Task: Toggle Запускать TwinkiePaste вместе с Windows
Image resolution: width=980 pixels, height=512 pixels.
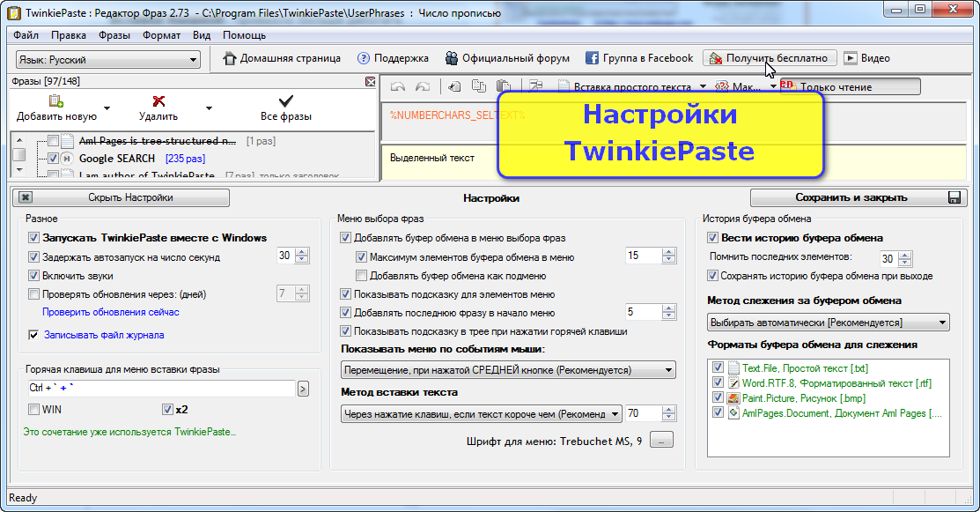Action: tap(33, 238)
